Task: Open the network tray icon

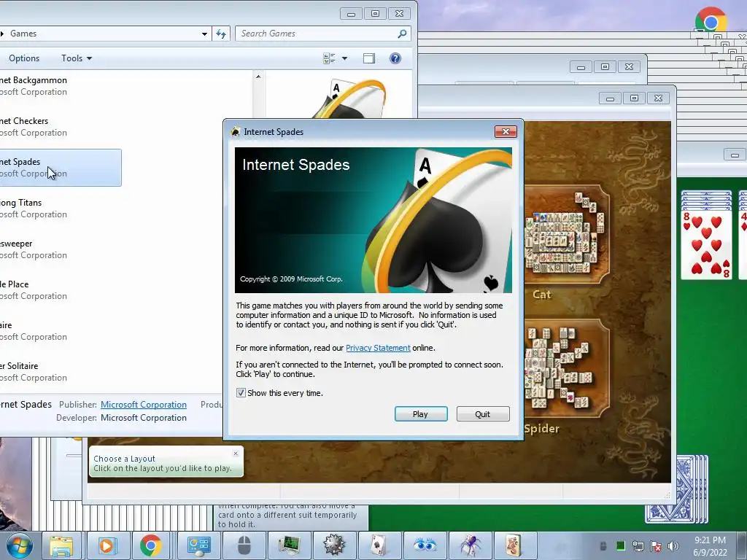Action: click(638, 546)
